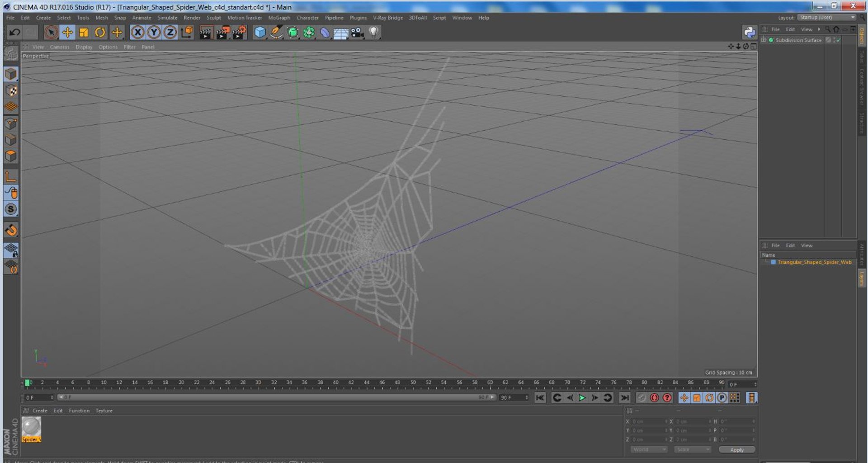
Task: Open the Simulate menu
Action: (167, 18)
